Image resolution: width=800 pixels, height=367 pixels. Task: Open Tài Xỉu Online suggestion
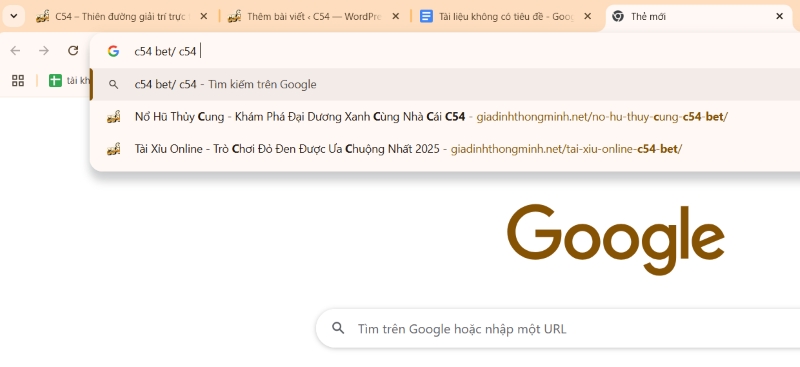pos(445,149)
